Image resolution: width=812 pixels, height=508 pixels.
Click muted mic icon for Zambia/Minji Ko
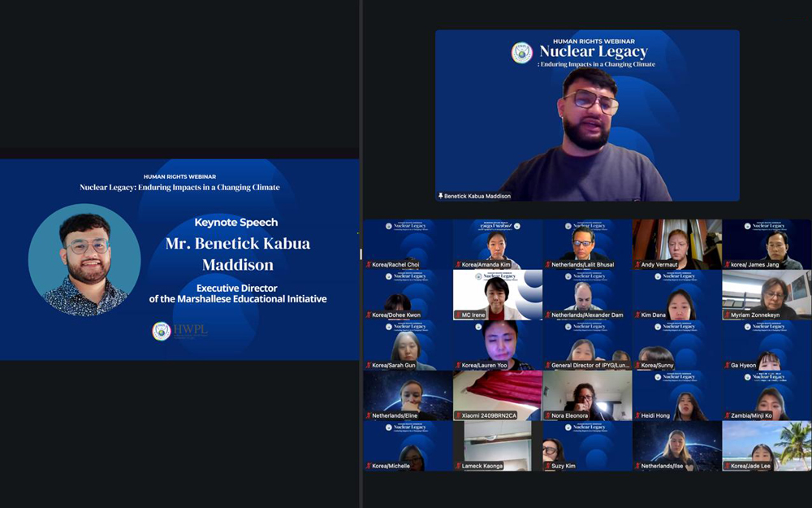727,416
